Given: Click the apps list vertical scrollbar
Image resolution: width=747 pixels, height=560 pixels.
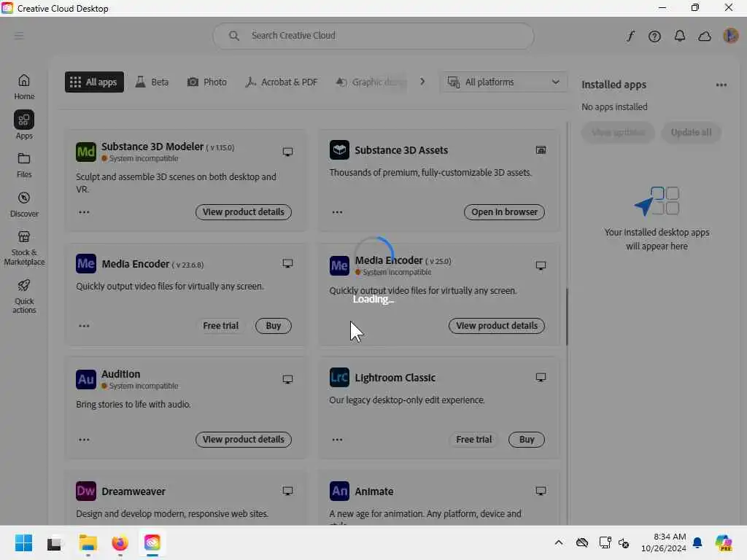Looking at the screenshot, I should pyautogui.click(x=567, y=316).
